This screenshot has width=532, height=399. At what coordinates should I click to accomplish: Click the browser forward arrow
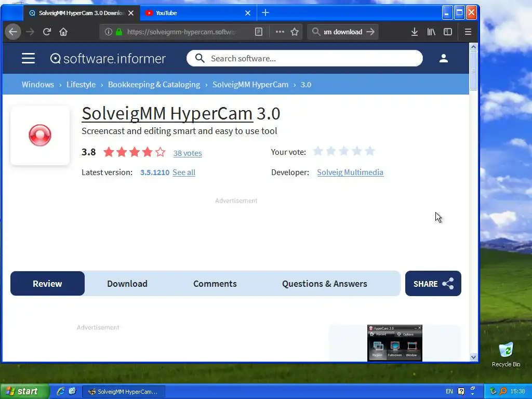click(30, 32)
